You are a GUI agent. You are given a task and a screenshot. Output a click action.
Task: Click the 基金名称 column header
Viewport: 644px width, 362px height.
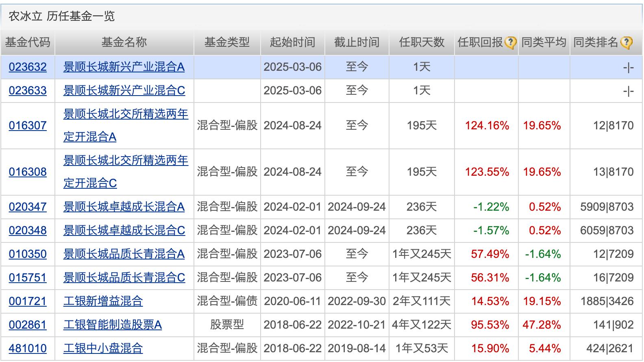pyautogui.click(x=124, y=42)
